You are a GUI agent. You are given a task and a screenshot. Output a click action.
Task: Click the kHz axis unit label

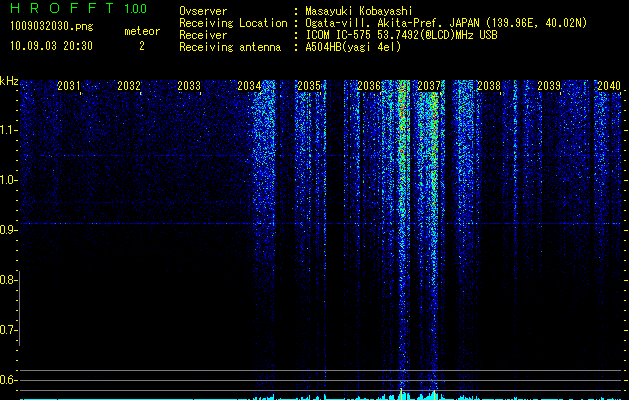tap(9, 81)
